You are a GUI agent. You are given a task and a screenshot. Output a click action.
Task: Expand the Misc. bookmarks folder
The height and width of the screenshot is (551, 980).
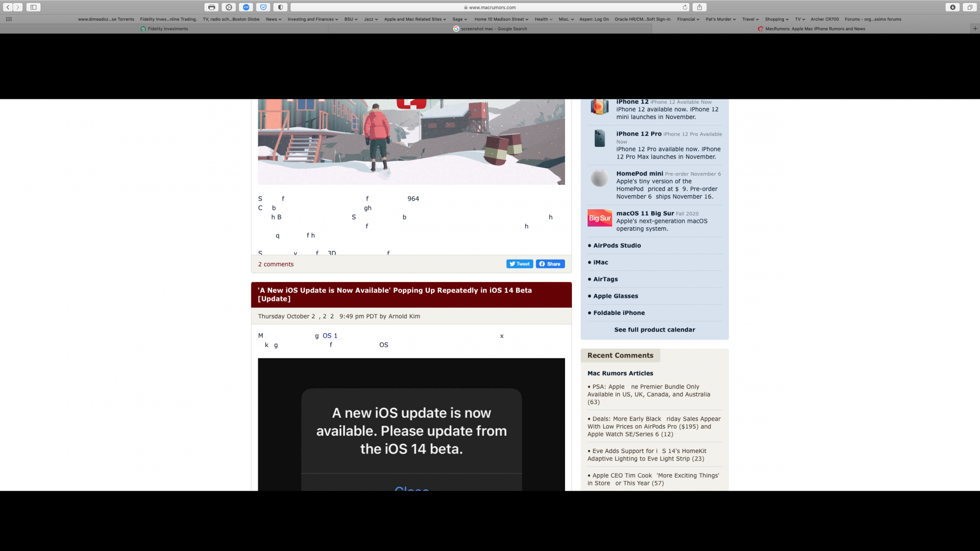pyautogui.click(x=566, y=19)
